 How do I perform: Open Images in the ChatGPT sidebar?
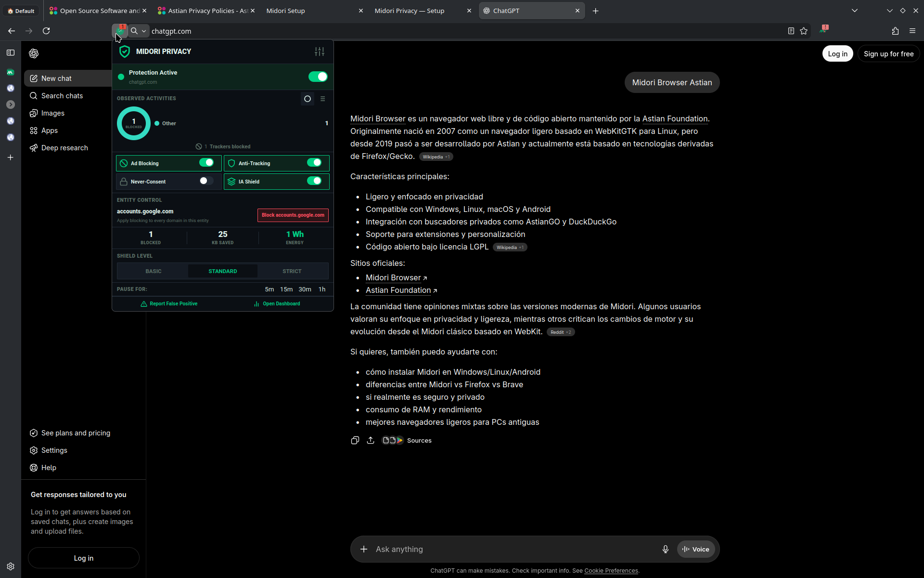coord(68,113)
